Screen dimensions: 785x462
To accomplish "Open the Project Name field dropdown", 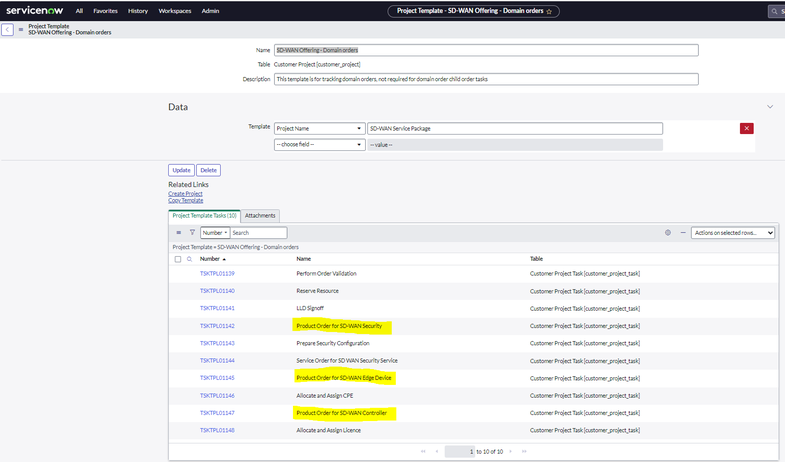I will click(x=319, y=129).
